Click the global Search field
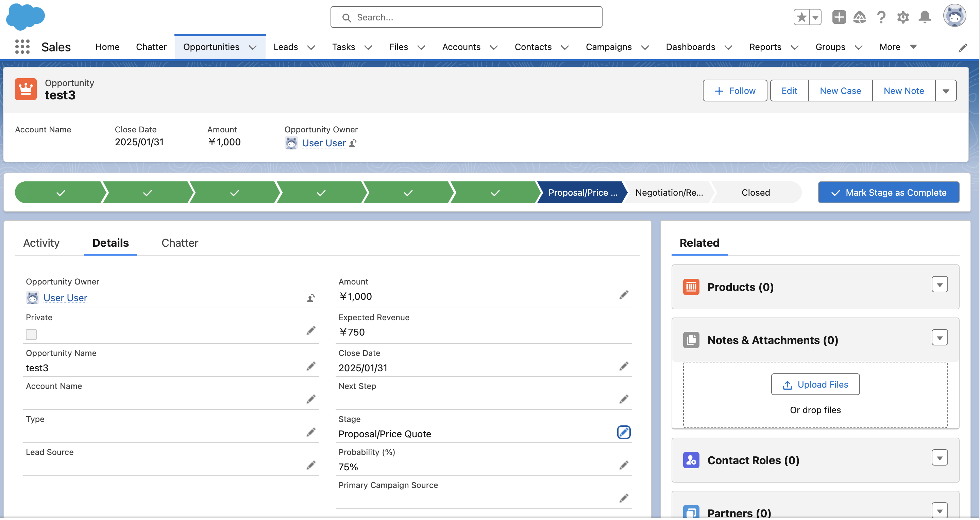Viewport: 980px width, 520px height. (466, 17)
